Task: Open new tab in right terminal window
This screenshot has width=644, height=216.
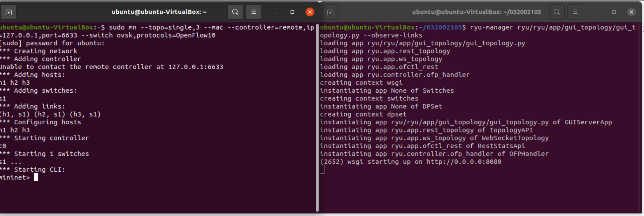Action: pos(330,12)
